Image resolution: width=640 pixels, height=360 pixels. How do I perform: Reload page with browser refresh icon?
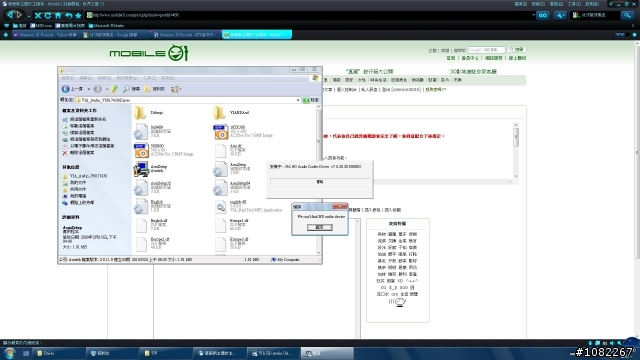[x=48, y=16]
